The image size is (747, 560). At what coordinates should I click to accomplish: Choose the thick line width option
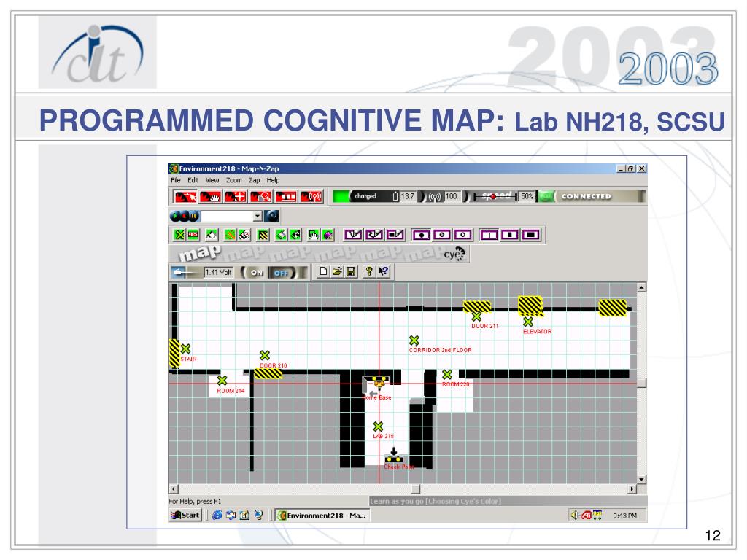tap(531, 235)
